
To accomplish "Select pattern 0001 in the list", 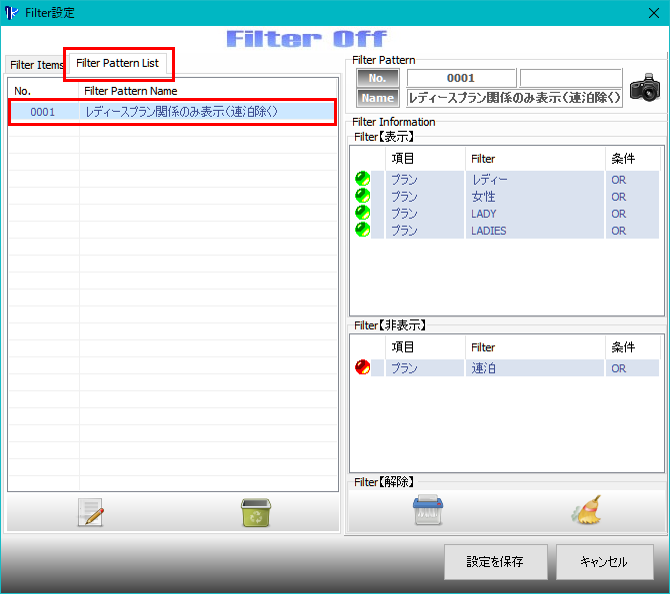I will click(172, 112).
